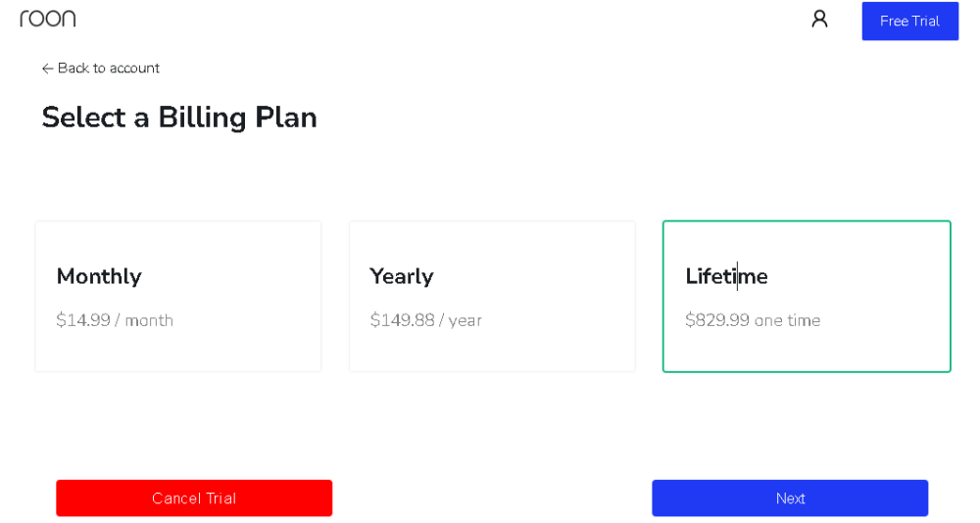Go back via the Back to account link
Viewport: 980px width, 523px height.
[x=100, y=69]
